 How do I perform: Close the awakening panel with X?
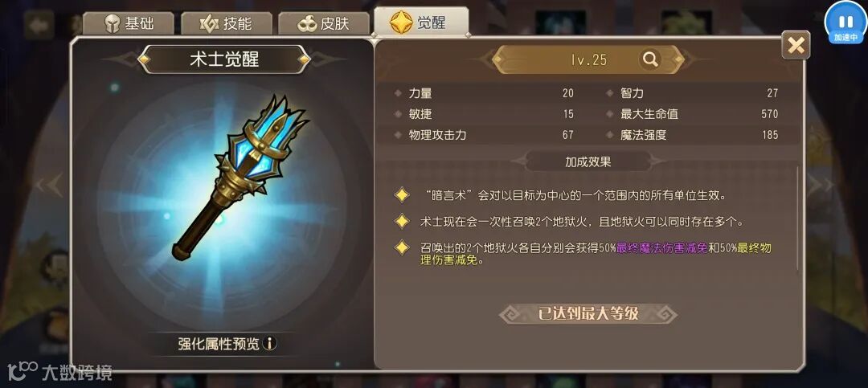[x=796, y=45]
